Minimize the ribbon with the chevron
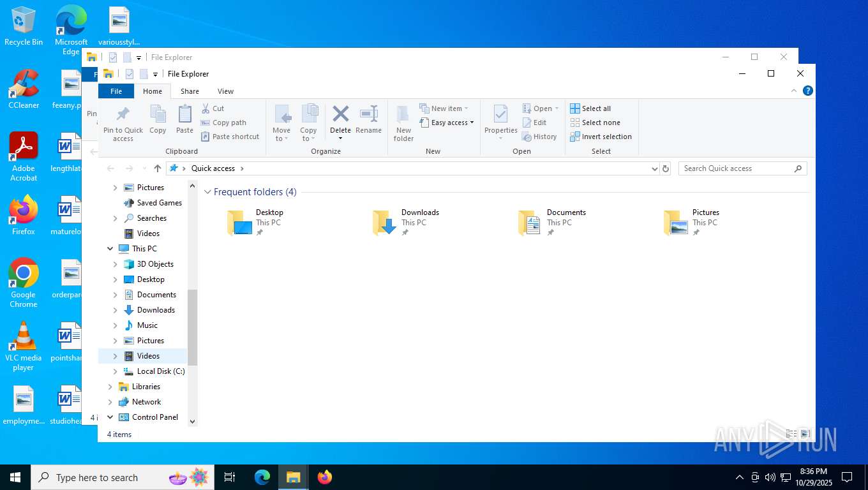This screenshot has height=490, width=868. coord(794,91)
